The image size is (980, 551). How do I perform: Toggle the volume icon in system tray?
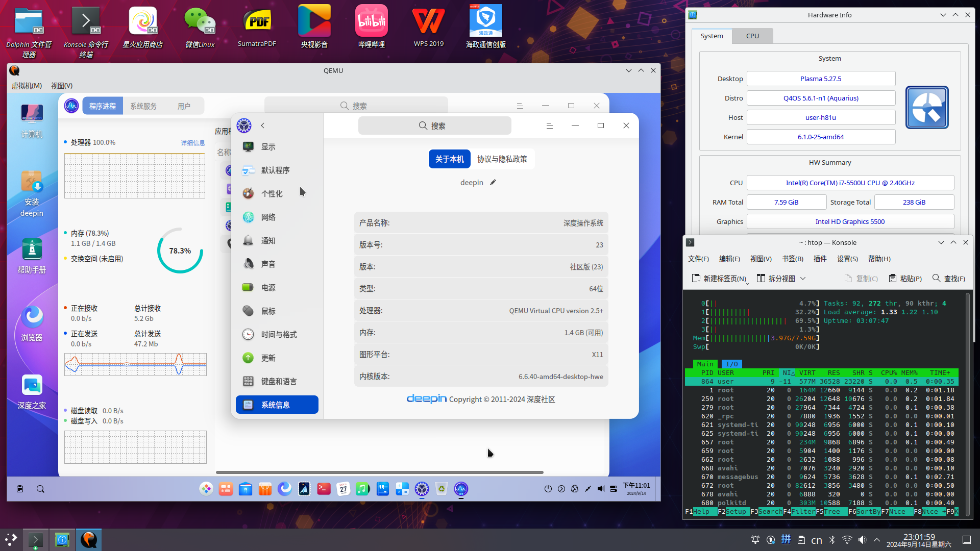[x=862, y=540]
